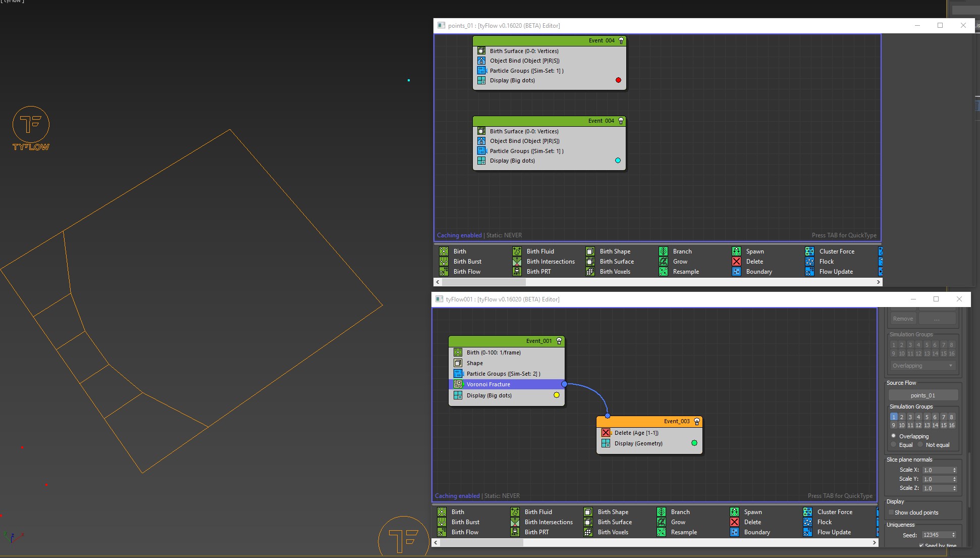
Task: Click Seed spinner arrows
Action: [953, 535]
